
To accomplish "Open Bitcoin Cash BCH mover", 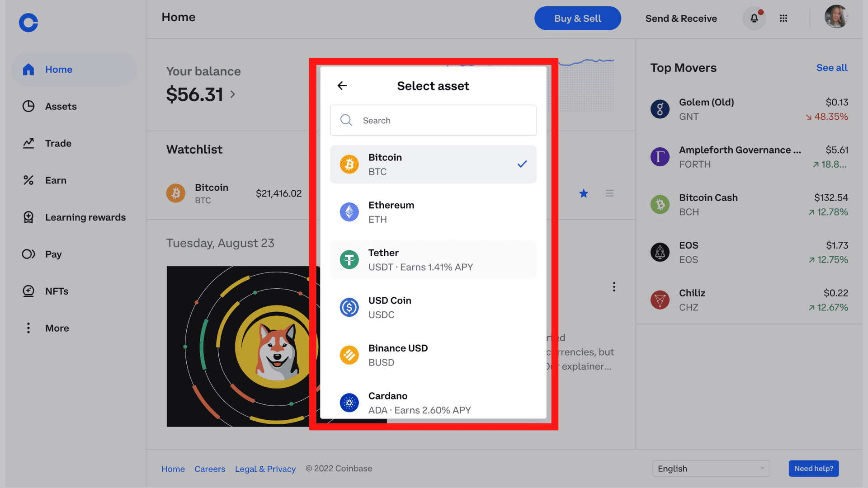I will tap(749, 205).
